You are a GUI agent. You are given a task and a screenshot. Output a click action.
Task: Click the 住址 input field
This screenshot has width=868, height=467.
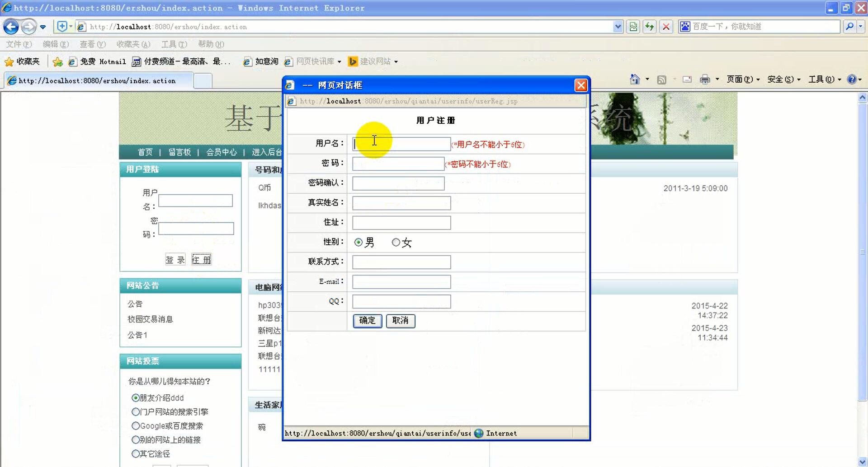click(x=401, y=223)
